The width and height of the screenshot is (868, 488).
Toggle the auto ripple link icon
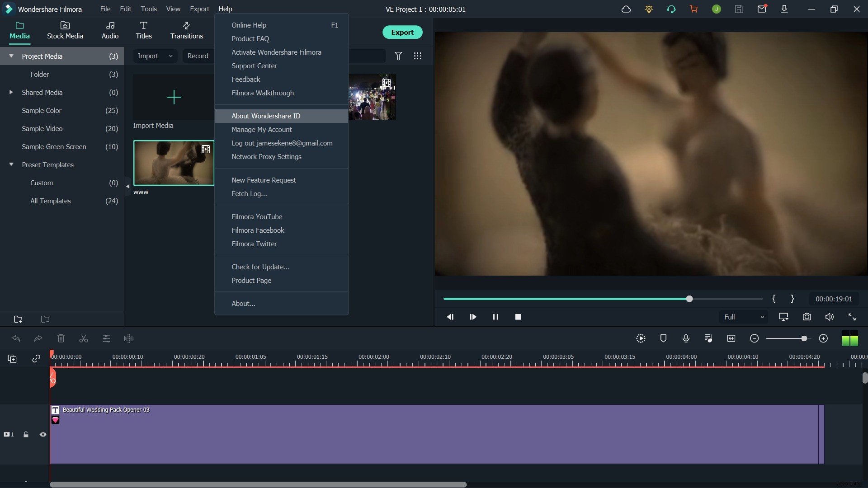coord(36,359)
